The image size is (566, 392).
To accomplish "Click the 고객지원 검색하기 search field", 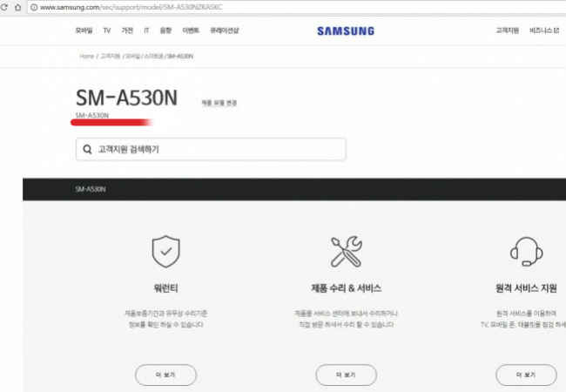I will [x=211, y=149].
